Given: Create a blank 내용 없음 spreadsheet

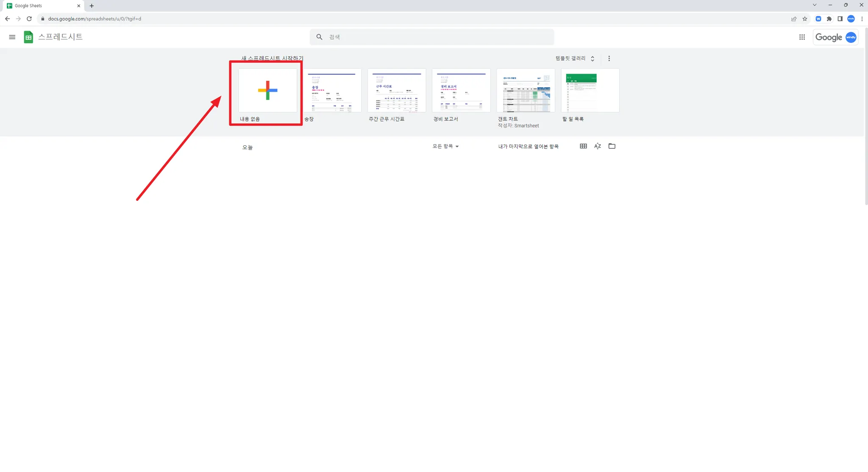Looking at the screenshot, I should 267,90.
